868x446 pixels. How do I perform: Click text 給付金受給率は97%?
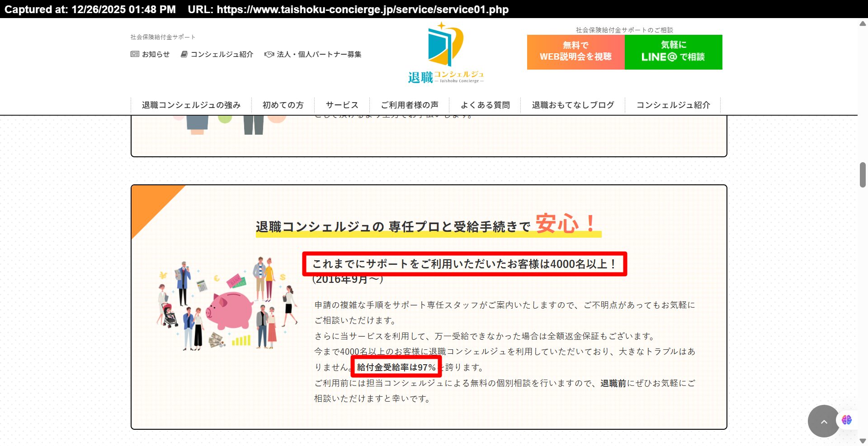coord(396,367)
